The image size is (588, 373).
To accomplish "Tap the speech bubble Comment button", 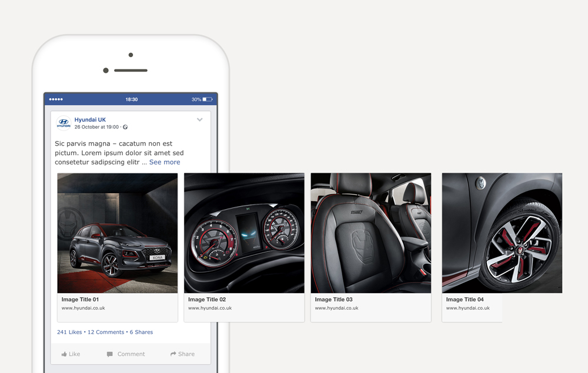I will point(125,354).
